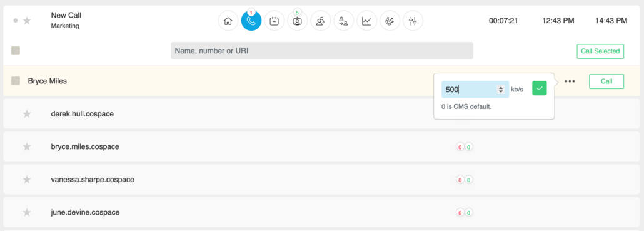Adjust the bandwidth kb/s stepper arrows
The width and height of the screenshot is (644, 231).
tap(501, 89)
